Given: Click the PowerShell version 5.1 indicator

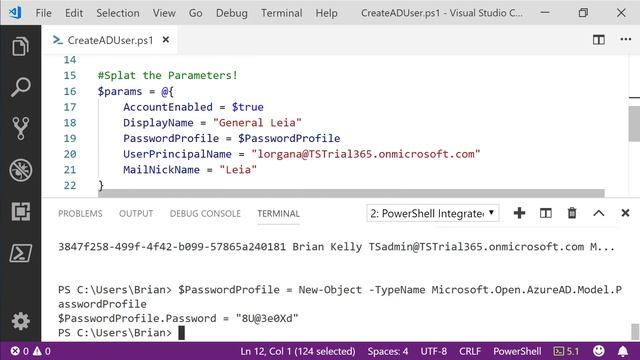Looking at the screenshot, I should pos(566,351).
